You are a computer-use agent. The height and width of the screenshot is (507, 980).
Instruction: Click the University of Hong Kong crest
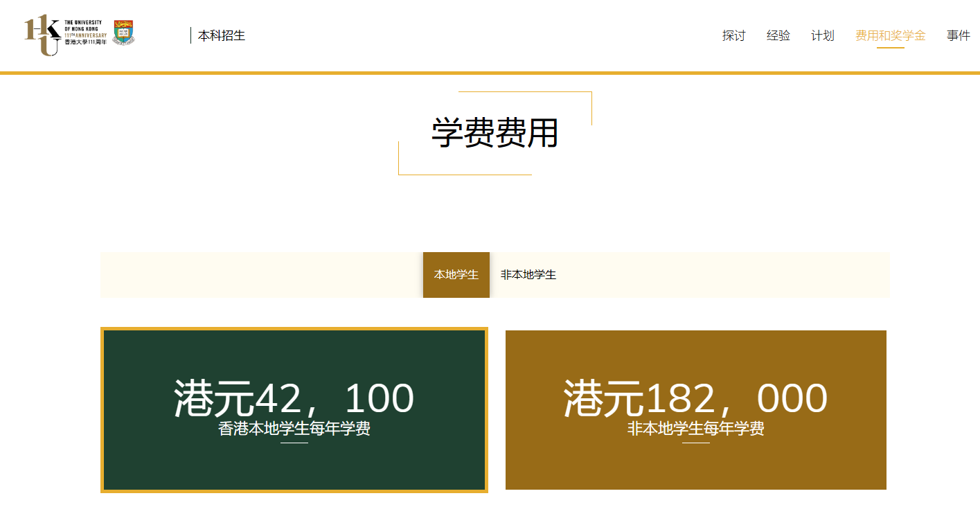pos(123,33)
